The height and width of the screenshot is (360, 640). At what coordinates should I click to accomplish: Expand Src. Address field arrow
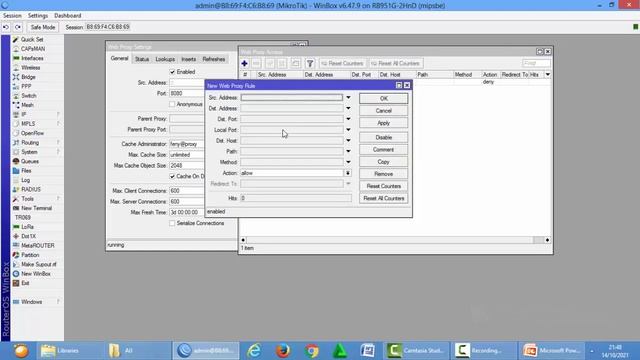click(348, 98)
